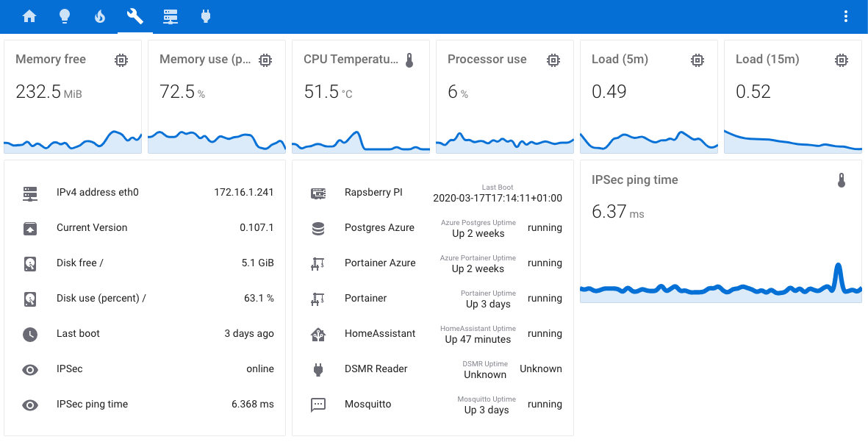
Task: Click the chip icon on the Load (5m) card
Action: coord(697,60)
